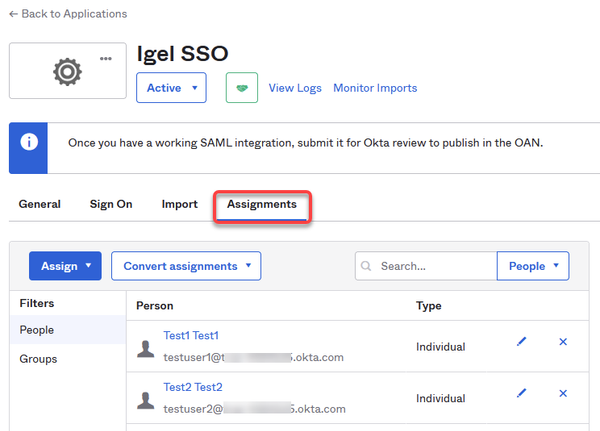Image resolution: width=600 pixels, height=431 pixels.
Task: Open the People search scope dropdown
Action: coord(532,266)
